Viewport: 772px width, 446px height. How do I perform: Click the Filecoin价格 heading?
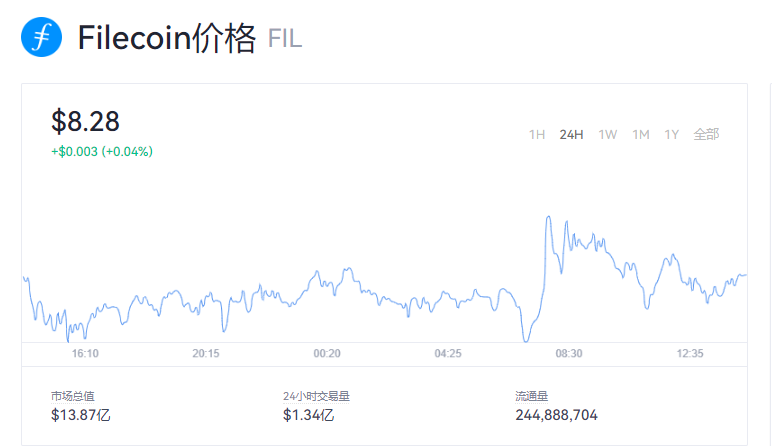pyautogui.click(x=167, y=38)
